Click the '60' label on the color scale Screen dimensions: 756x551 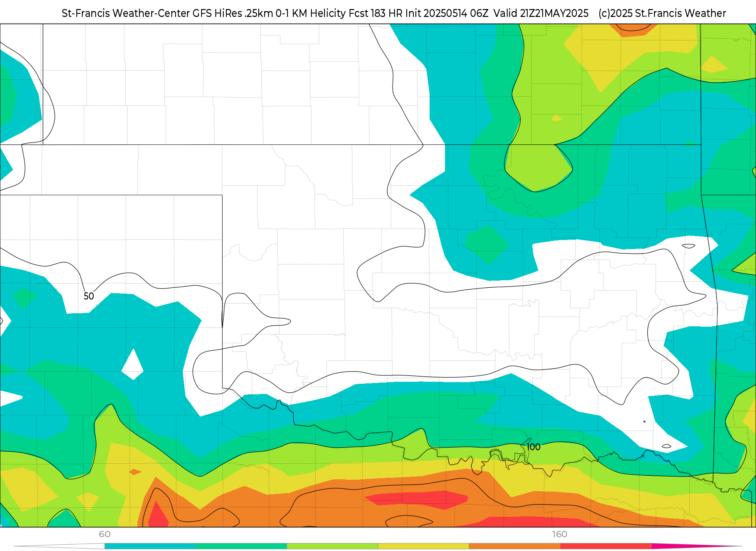click(x=105, y=534)
